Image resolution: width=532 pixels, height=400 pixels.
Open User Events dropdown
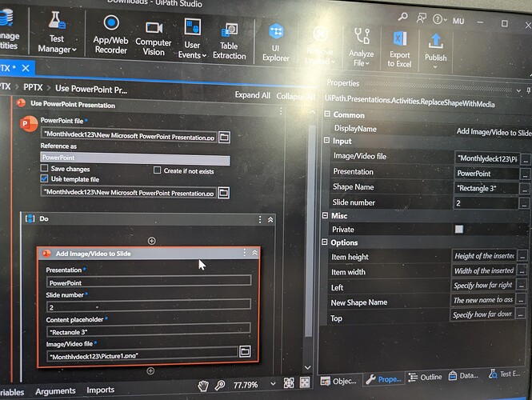192,38
